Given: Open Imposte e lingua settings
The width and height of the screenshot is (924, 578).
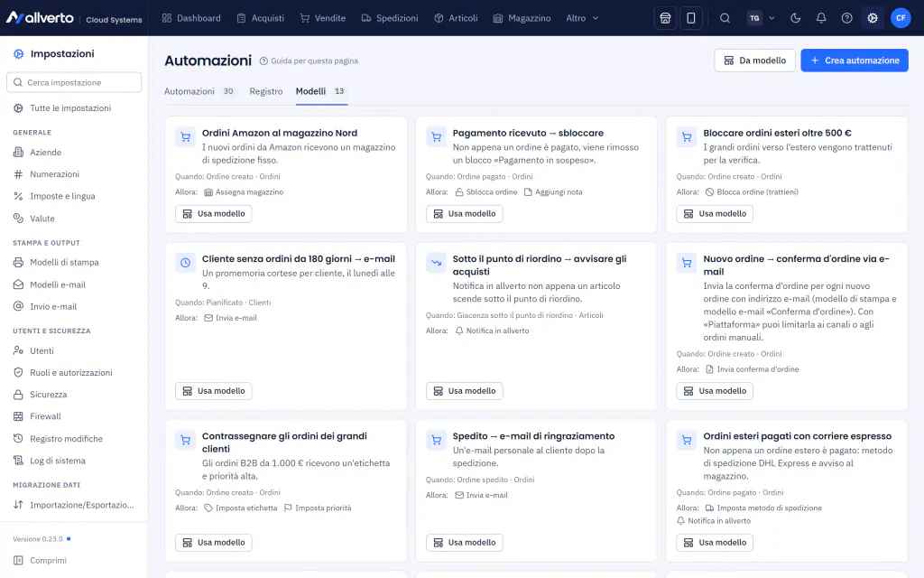Looking at the screenshot, I should (x=74, y=196).
